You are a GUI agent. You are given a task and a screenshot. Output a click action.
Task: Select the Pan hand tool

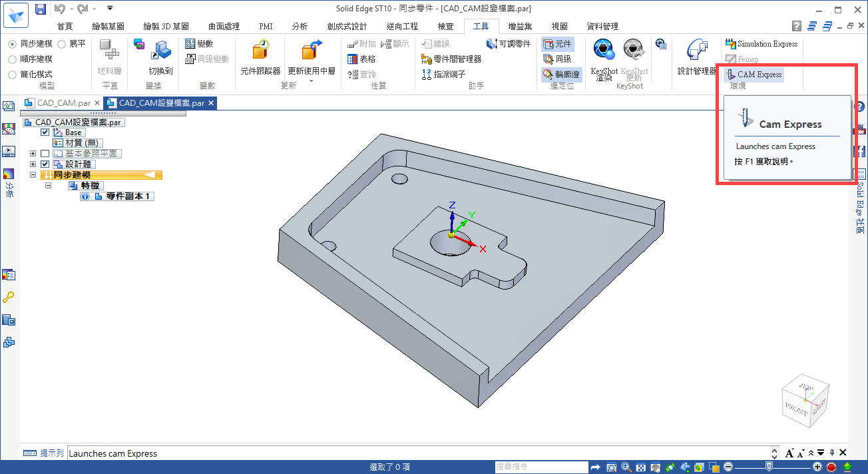pyautogui.click(x=656, y=467)
